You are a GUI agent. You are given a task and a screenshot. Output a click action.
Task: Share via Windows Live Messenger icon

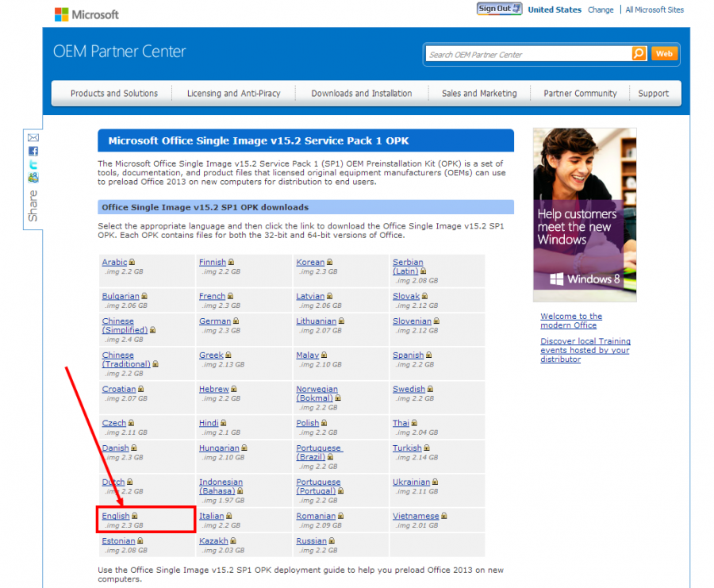[x=33, y=178]
